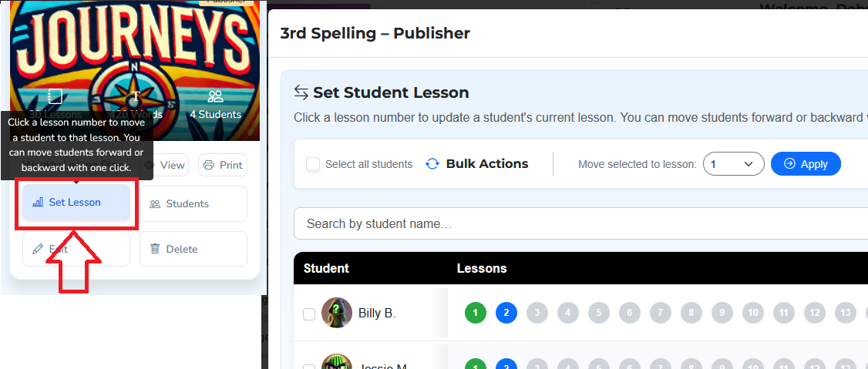Click the printer icon on Print
This screenshot has height=369, width=868.
[x=209, y=165]
